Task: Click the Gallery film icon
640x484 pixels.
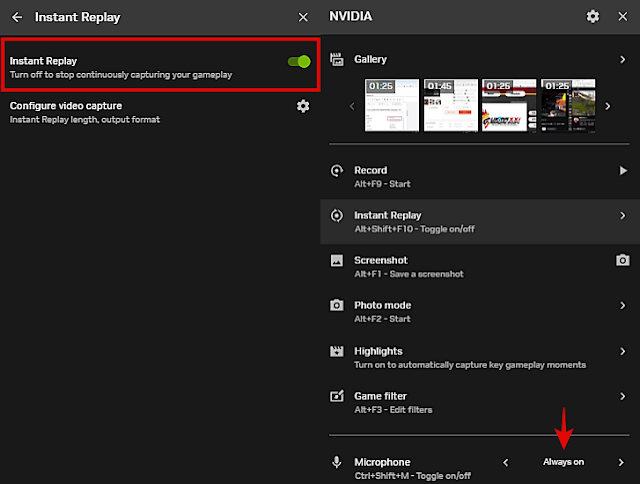Action: 337,60
